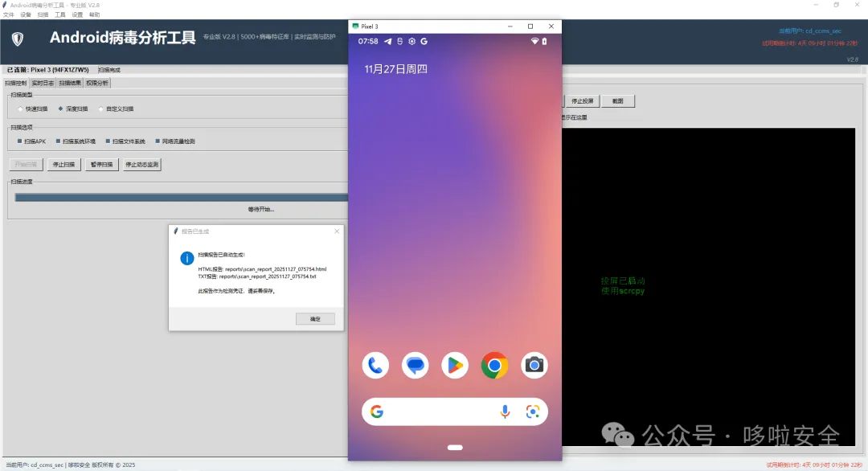Tap the Google G logo in search bar

tap(377, 412)
